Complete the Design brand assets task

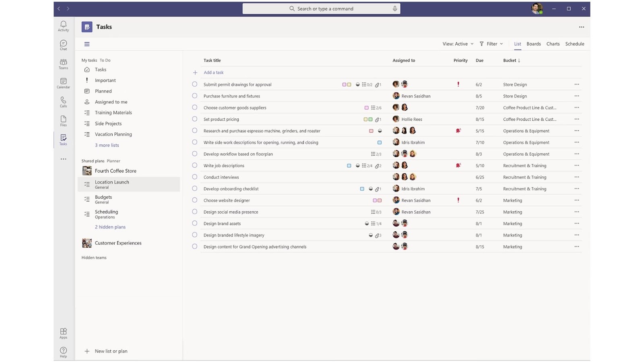click(194, 223)
